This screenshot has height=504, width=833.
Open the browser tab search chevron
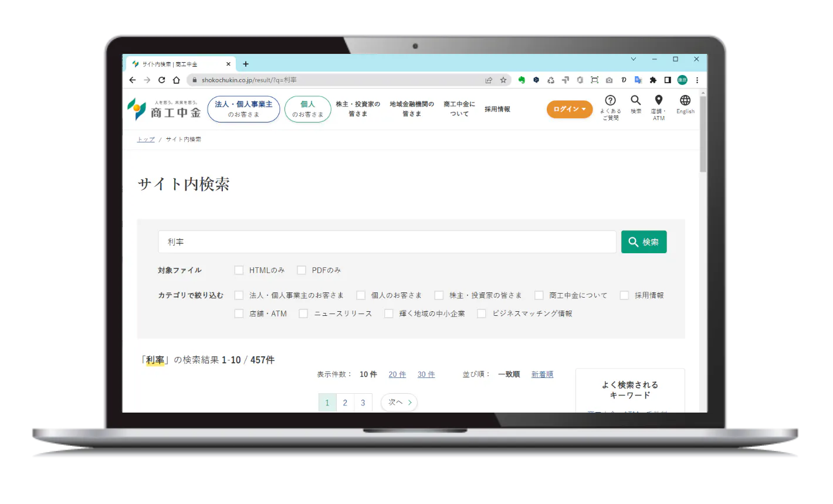[x=634, y=59]
